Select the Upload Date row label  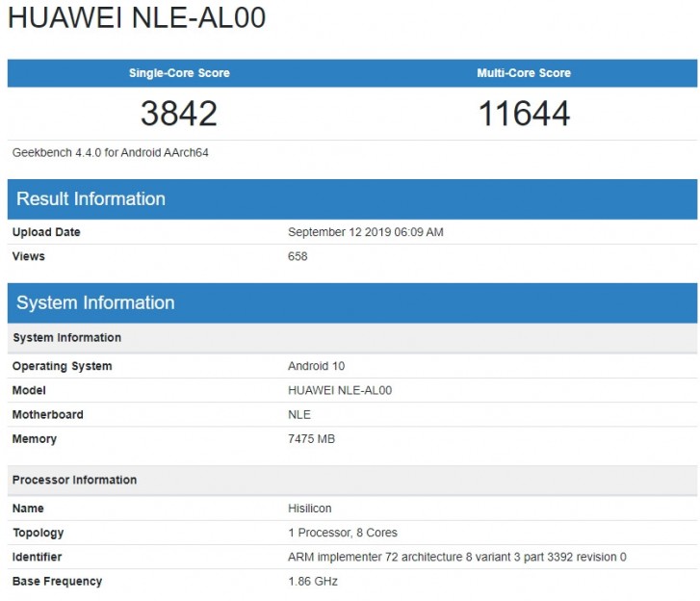coord(46,232)
